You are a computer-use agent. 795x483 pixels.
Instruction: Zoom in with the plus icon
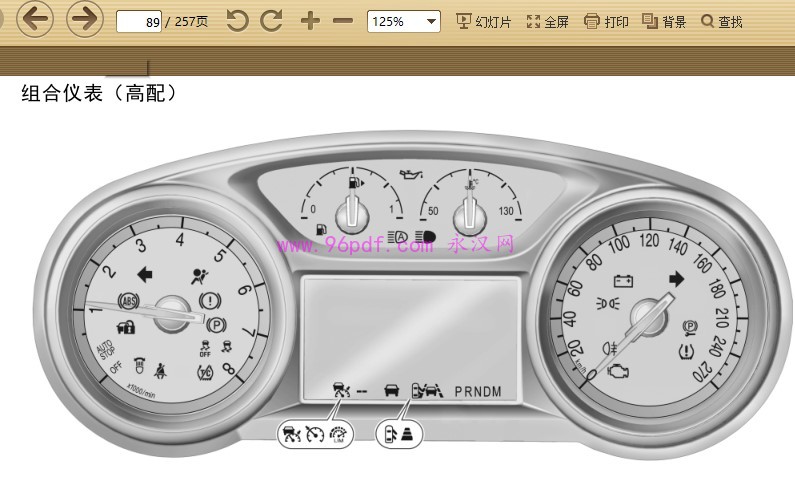[x=310, y=21]
